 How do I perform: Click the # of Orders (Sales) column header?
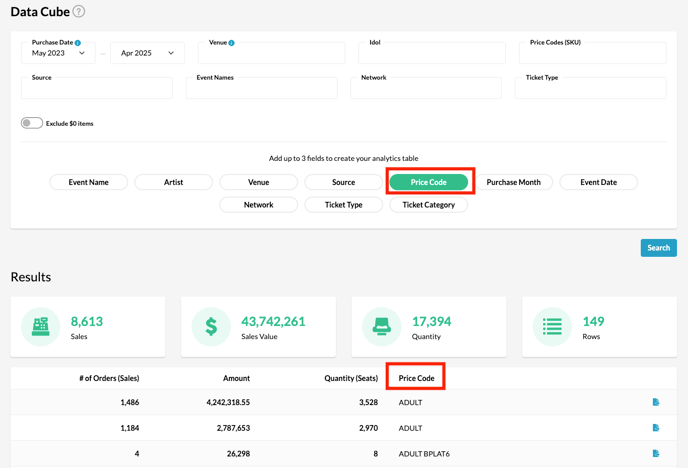109,378
